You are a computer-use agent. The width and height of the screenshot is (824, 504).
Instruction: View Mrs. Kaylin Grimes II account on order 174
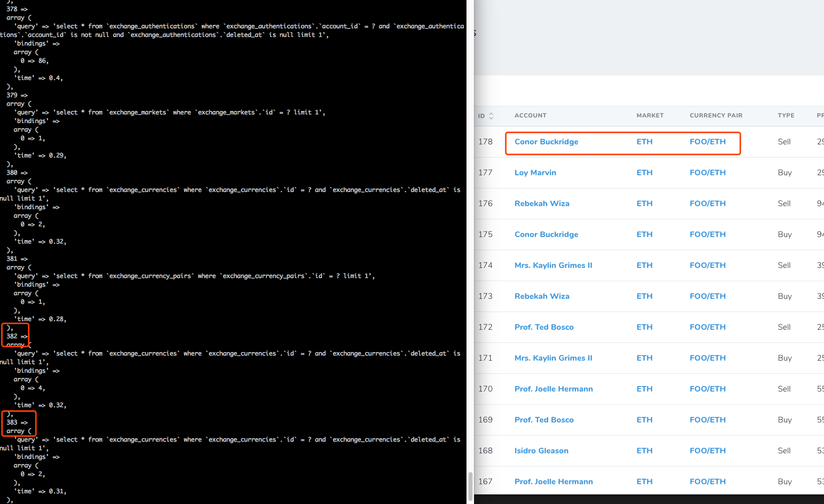[553, 265]
